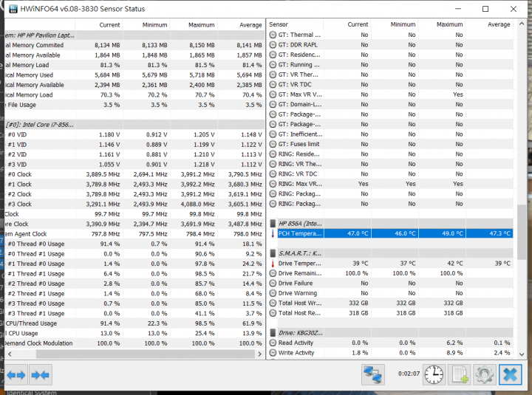Image resolution: width=532 pixels, height=395 pixels.
Task: Select the File Usage row
Action: (134, 105)
